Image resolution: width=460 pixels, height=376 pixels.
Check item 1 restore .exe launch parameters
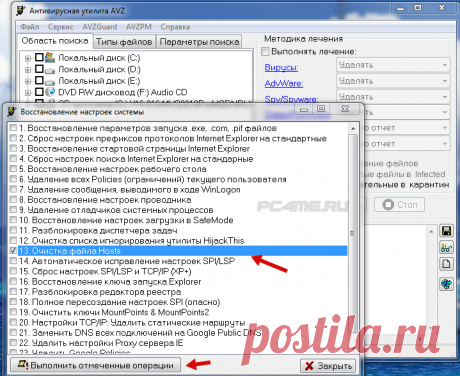13,128
